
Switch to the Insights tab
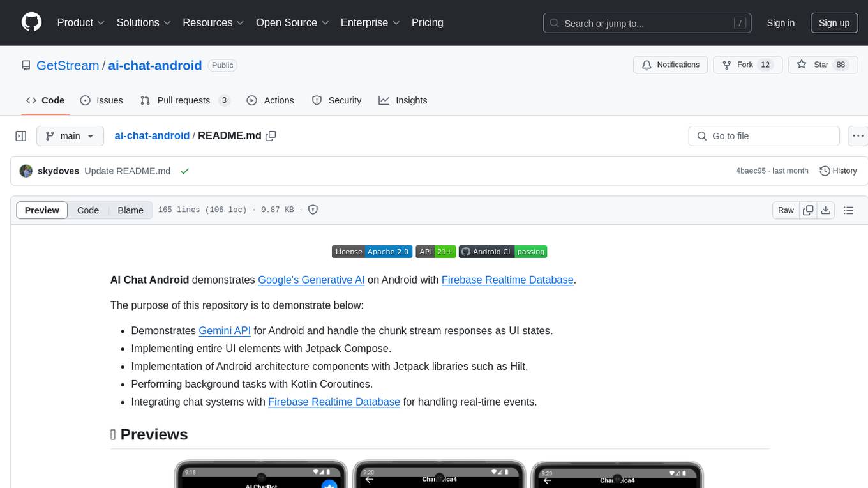[403, 100]
